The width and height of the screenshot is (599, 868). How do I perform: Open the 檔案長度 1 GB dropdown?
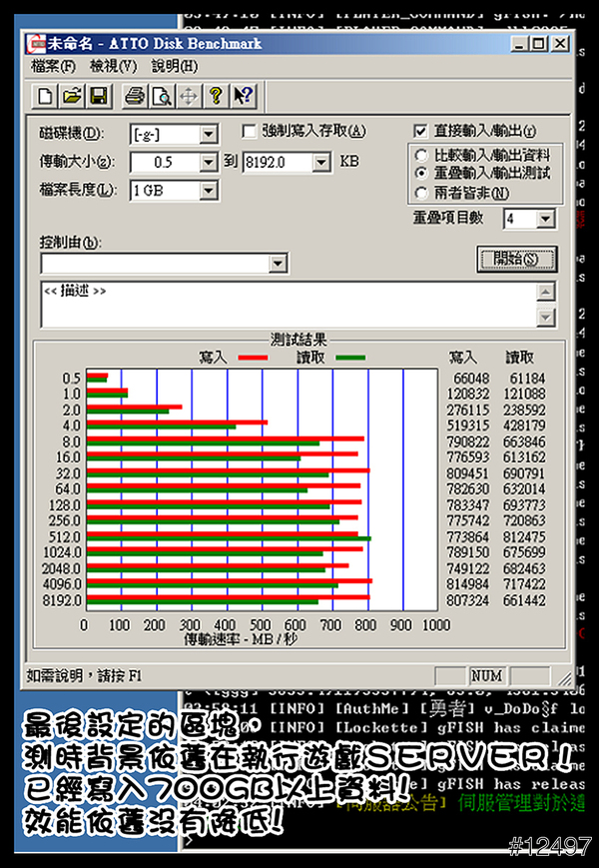point(209,191)
